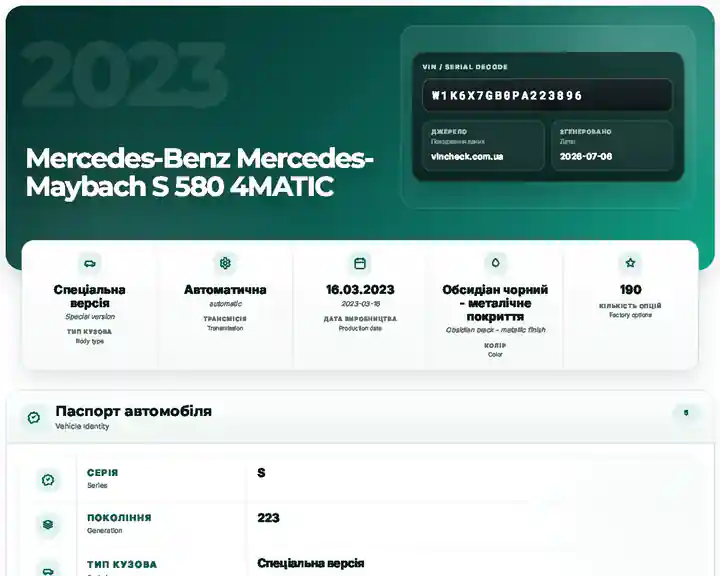The image size is (720, 576).
Task: Select the VIN code W1K6X7GB0PA223896
Action: (507, 96)
